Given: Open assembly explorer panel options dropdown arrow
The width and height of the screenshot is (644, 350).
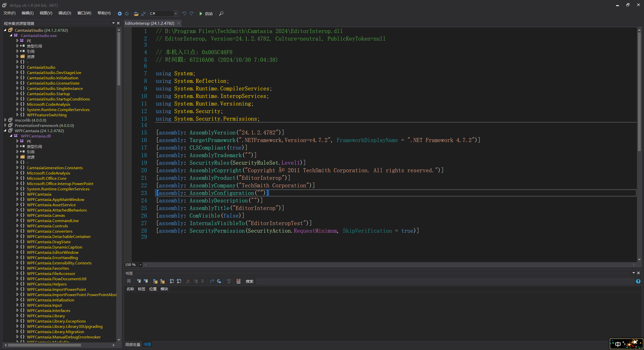Looking at the screenshot, I should 113,23.
